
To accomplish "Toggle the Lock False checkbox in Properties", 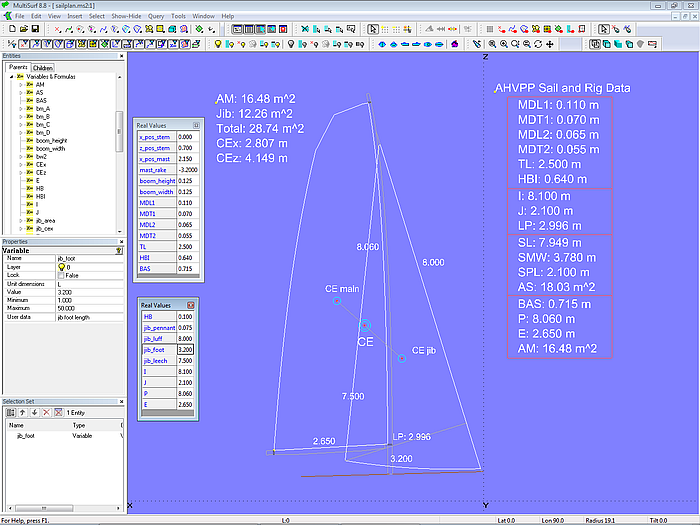I will click(x=61, y=275).
